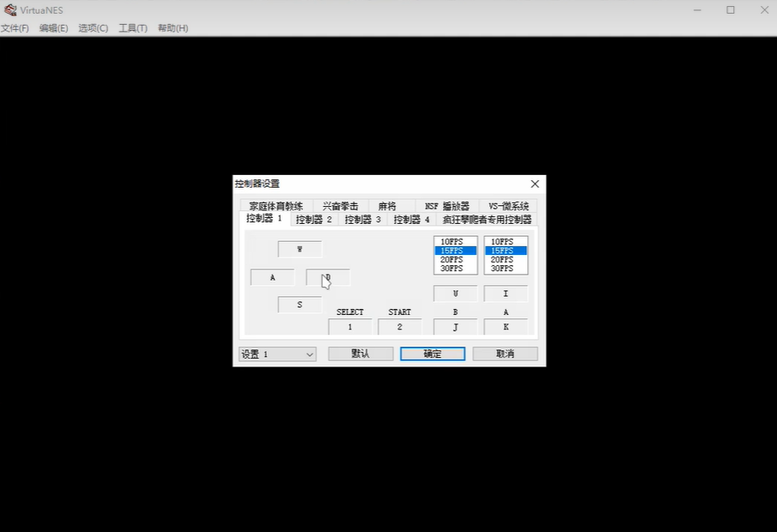777x532 pixels.
Task: Switch to the 麻将 tab
Action: pos(387,206)
